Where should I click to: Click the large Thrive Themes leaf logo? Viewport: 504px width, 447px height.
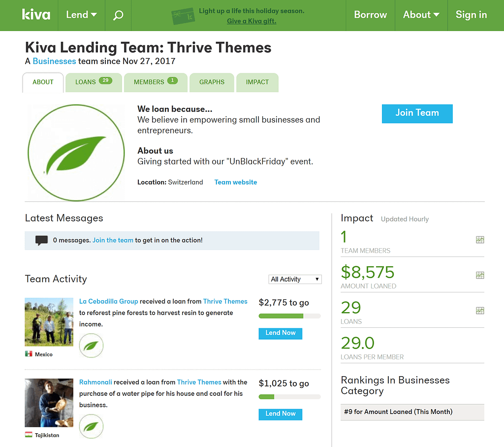[76, 153]
